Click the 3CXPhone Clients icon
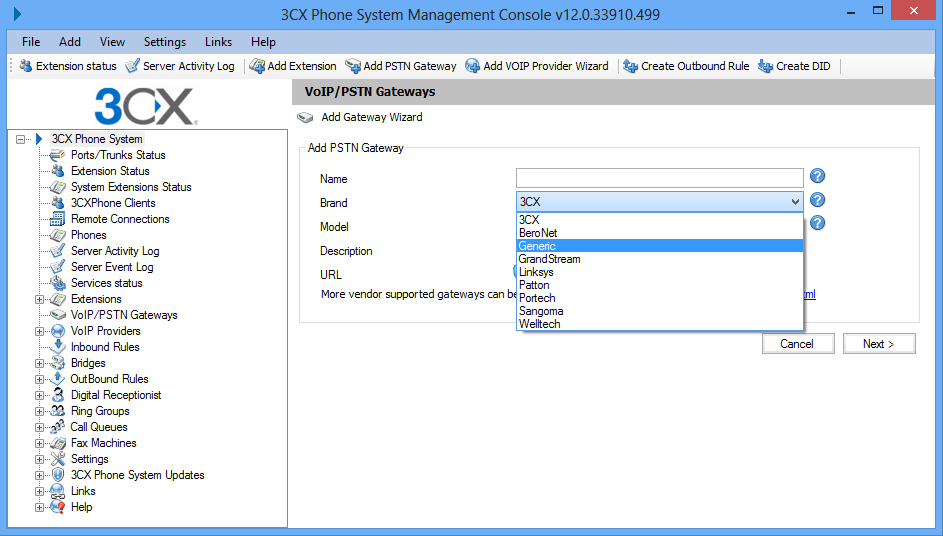The image size is (943, 536). (58, 203)
